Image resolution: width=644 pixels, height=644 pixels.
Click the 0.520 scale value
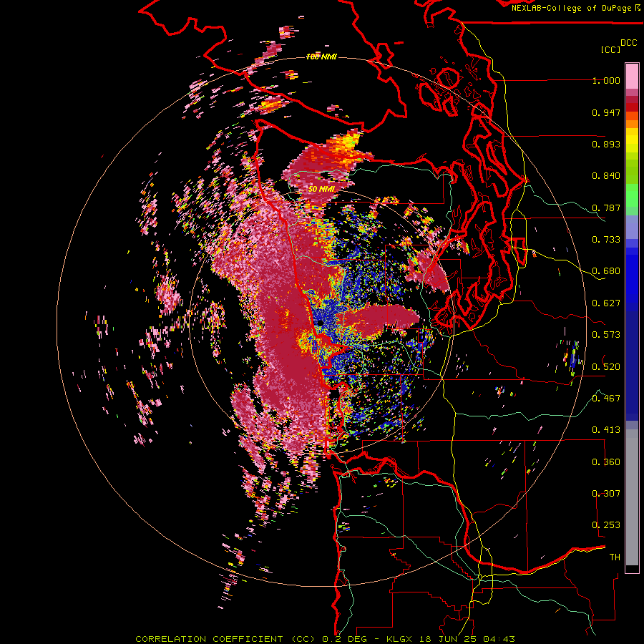coord(606,367)
